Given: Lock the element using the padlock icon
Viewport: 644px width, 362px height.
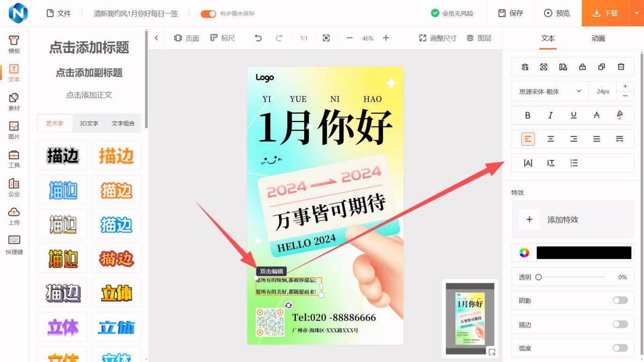Looking at the screenshot, I should [x=582, y=67].
